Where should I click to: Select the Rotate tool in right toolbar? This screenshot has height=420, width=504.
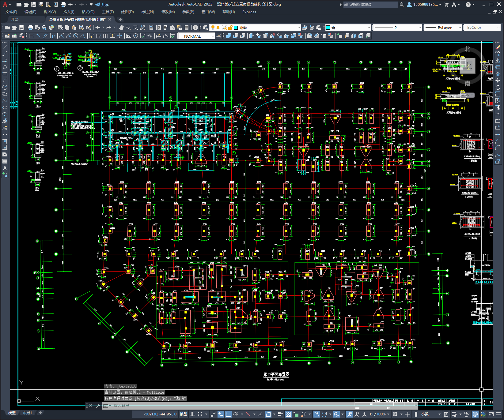tap(498, 87)
